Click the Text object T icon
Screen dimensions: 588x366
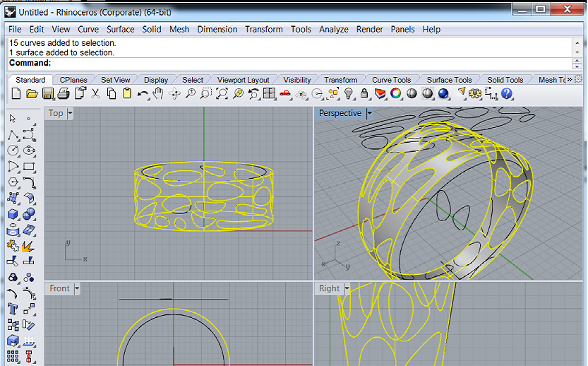(13, 309)
